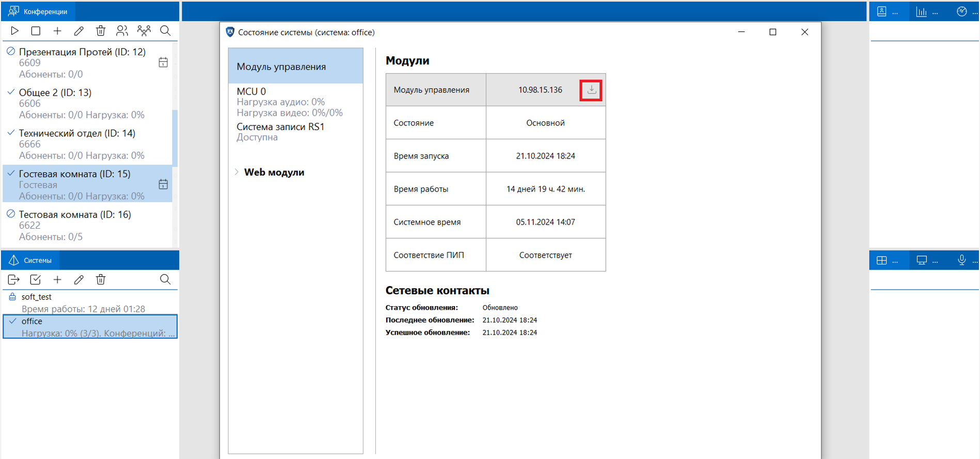980x459 pixels.
Task: Click the lock icon next to soft_test
Action: point(12,297)
